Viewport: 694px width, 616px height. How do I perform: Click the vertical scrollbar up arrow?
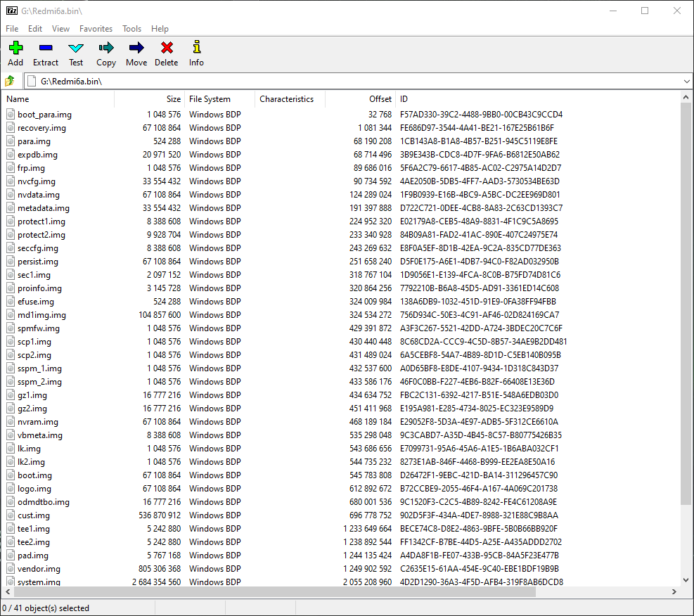[686, 97]
